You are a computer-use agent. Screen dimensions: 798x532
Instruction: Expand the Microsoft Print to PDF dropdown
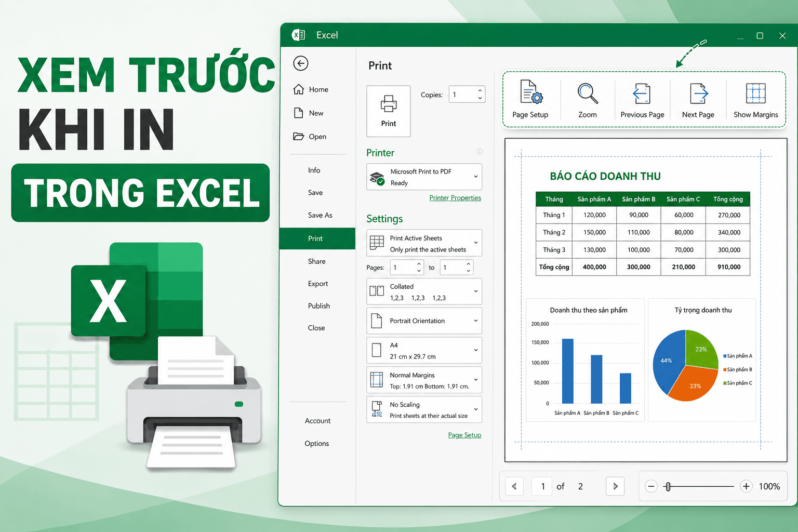click(424, 177)
